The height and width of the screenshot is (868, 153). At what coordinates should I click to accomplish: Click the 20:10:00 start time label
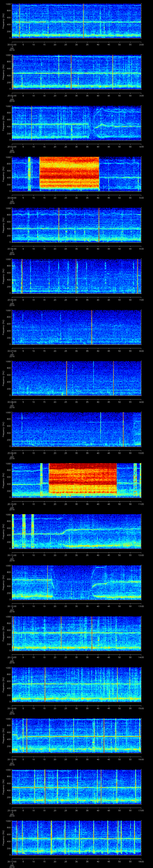pyautogui.click(x=12, y=504)
